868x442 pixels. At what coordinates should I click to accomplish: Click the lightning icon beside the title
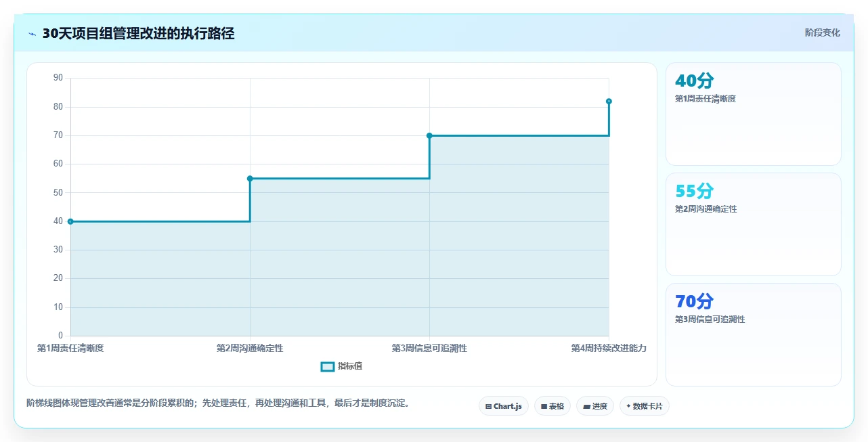click(32, 34)
